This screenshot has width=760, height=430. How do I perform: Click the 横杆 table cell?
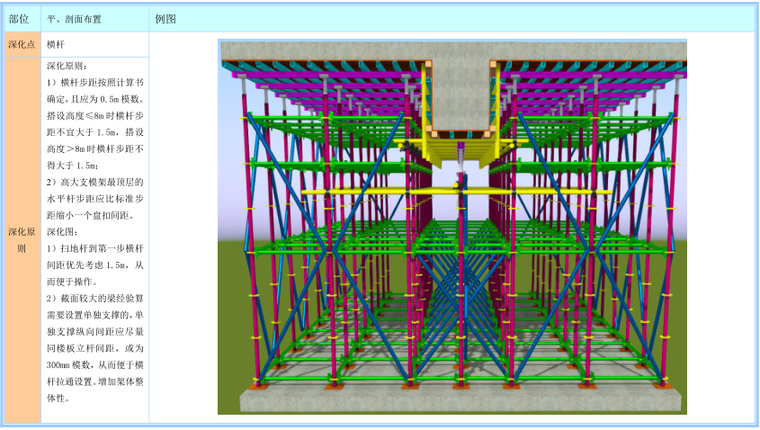click(59, 45)
